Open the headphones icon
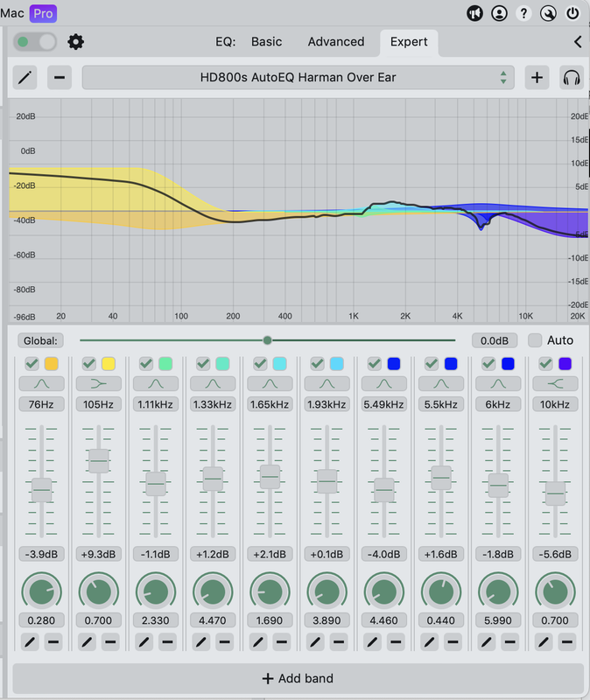590x700 pixels. 572,78
